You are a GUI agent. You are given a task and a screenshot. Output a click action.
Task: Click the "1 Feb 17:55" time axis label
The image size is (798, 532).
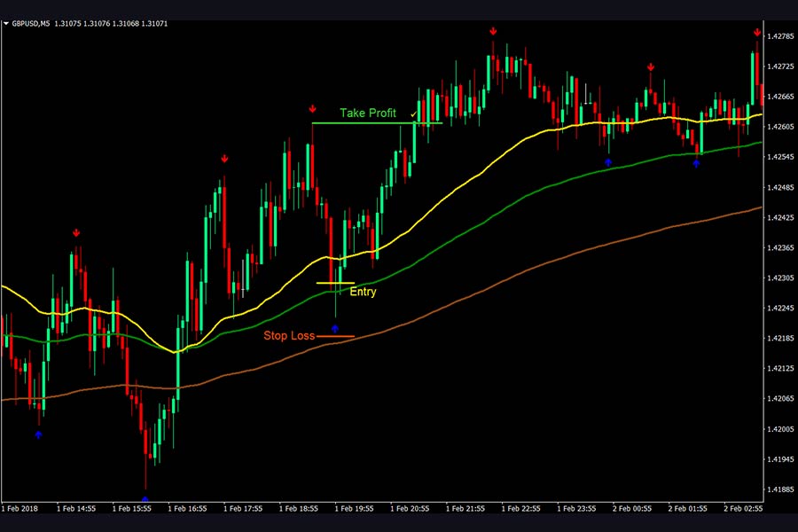[243, 509]
